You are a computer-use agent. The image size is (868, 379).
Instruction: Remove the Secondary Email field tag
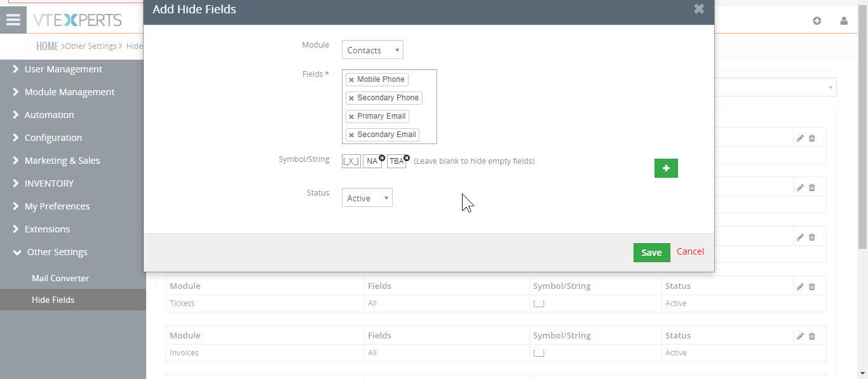(351, 135)
